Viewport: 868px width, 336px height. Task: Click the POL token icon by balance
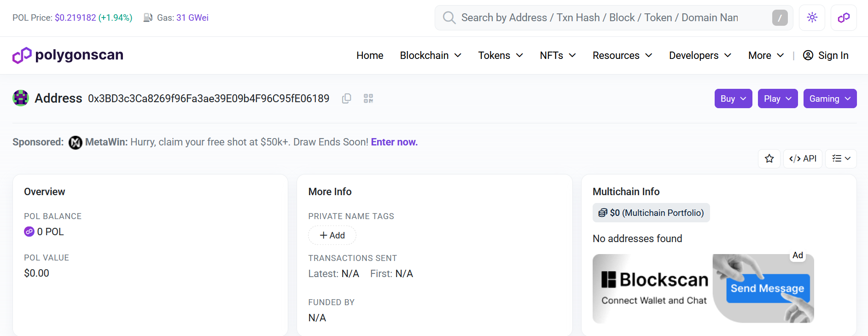coord(29,232)
